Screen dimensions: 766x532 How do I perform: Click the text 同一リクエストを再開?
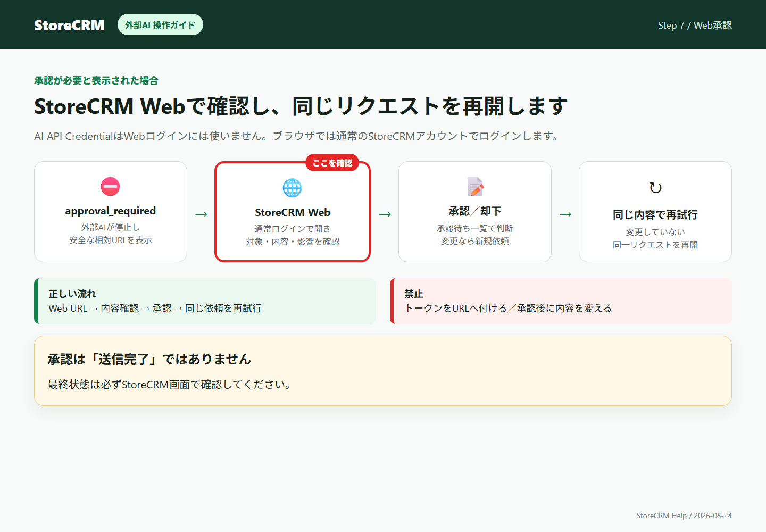[x=655, y=245]
